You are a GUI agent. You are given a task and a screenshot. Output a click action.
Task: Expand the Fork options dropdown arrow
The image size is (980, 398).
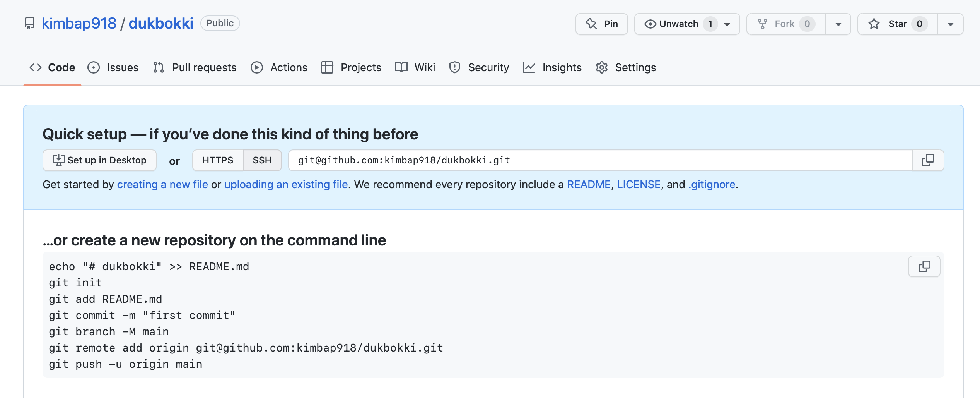point(838,24)
